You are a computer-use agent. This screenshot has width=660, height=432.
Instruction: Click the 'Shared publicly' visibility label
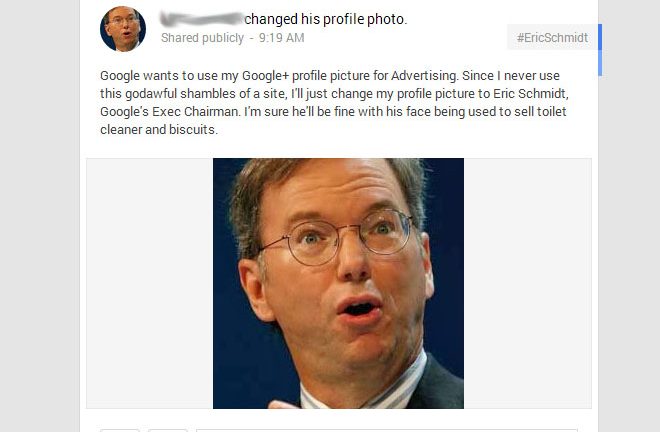[202, 38]
